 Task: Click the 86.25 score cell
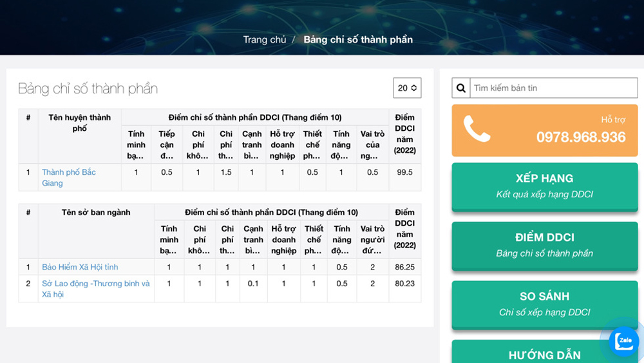[404, 267]
